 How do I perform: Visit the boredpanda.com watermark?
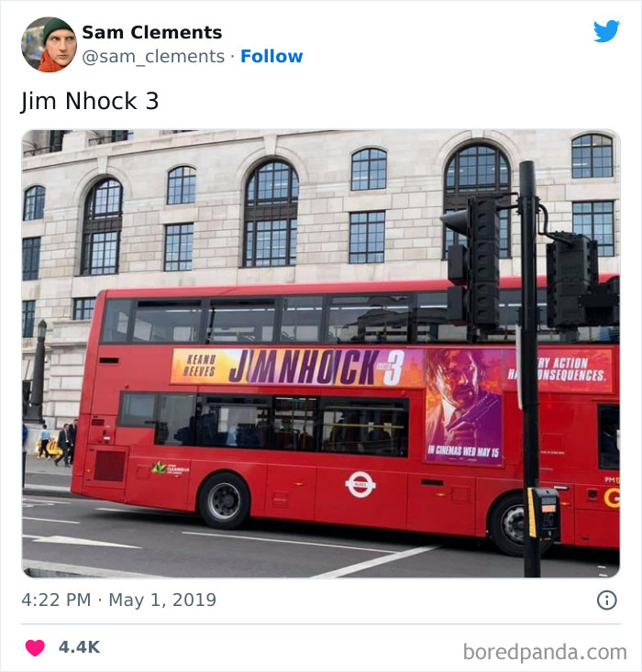pyautogui.click(x=545, y=652)
